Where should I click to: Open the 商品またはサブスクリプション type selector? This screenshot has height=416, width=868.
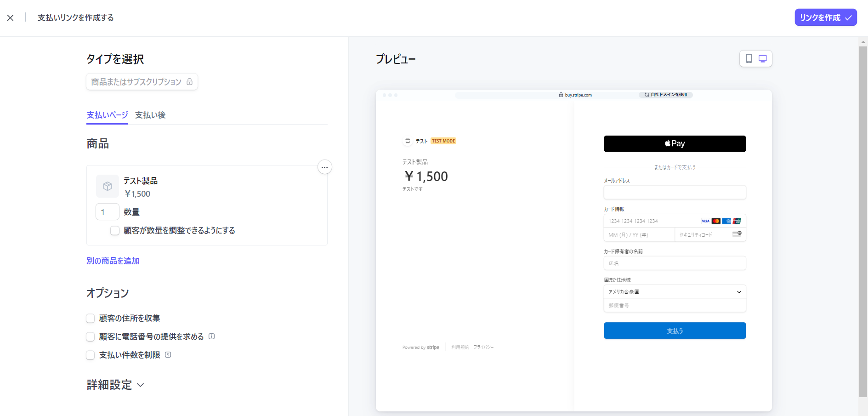[x=142, y=82]
